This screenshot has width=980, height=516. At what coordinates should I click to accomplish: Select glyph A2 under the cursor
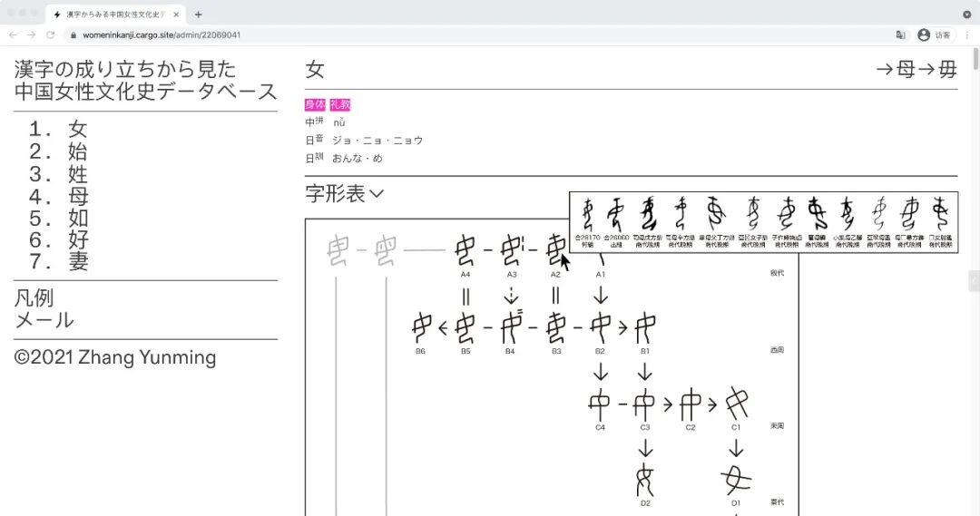click(x=556, y=250)
